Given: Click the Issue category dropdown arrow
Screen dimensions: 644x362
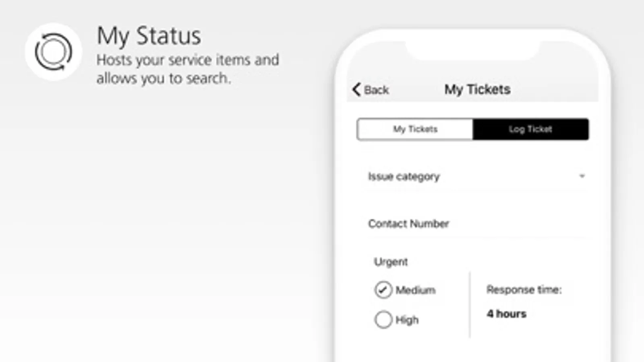Looking at the screenshot, I should [582, 176].
